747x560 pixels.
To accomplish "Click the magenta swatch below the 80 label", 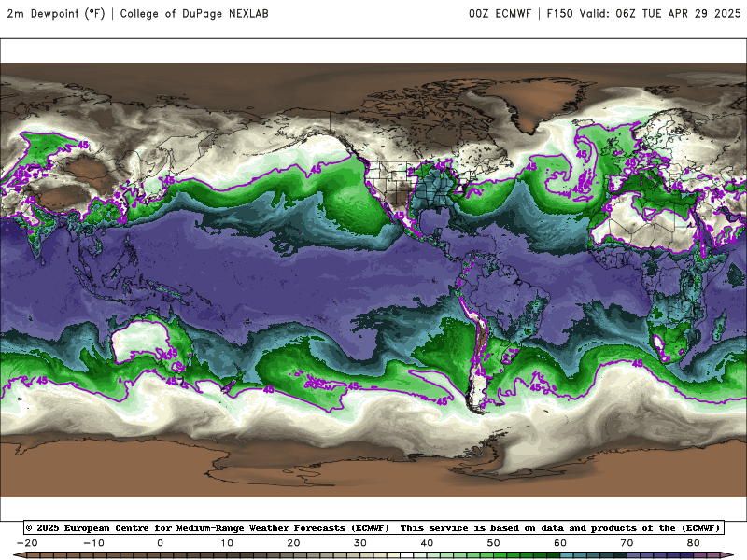I will click(700, 556).
